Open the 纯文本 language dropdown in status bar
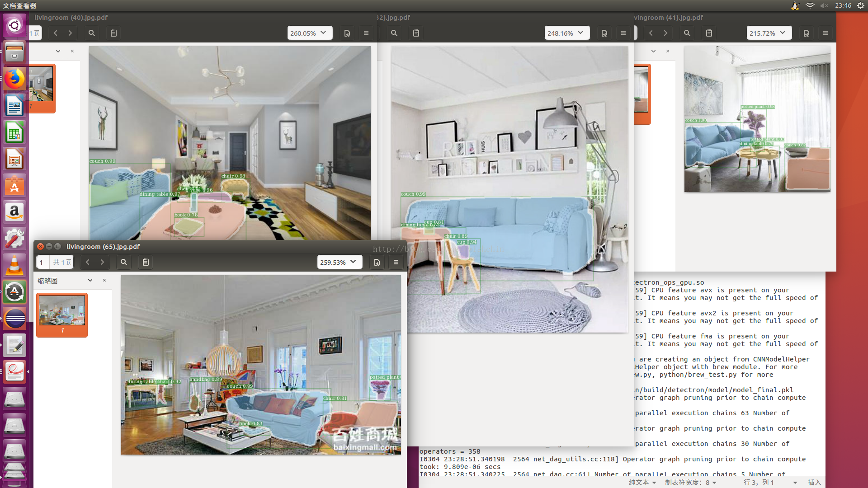Viewport: 868px width, 488px height. pyautogui.click(x=643, y=483)
